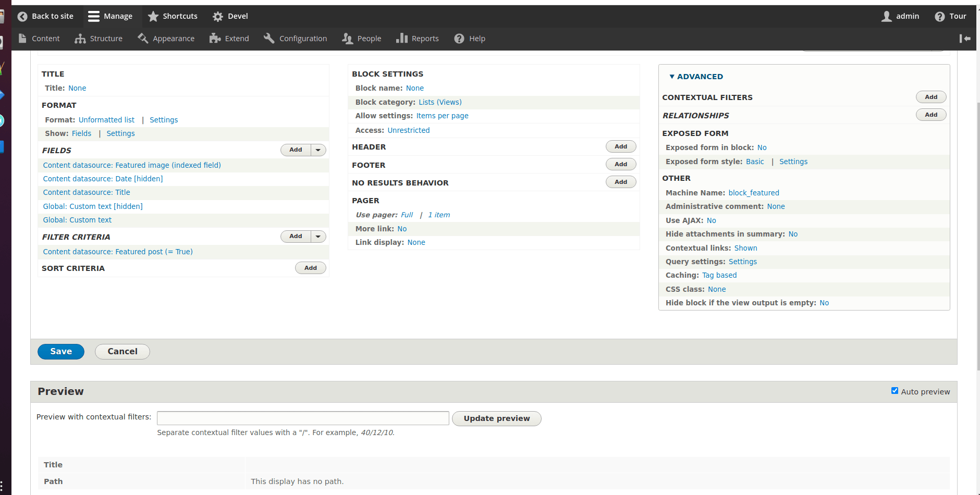Click the Extend puzzle piece icon
980x495 pixels.
point(215,39)
